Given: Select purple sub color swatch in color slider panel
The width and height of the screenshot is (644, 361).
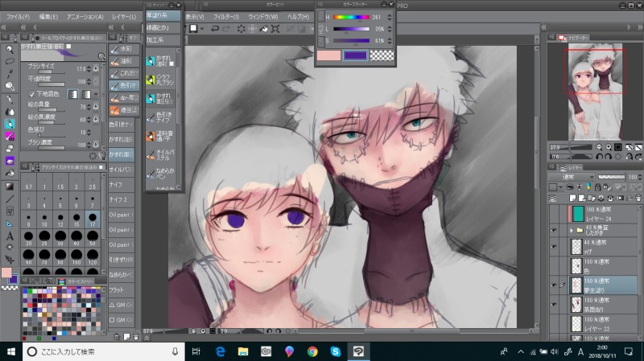Looking at the screenshot, I should (x=355, y=55).
